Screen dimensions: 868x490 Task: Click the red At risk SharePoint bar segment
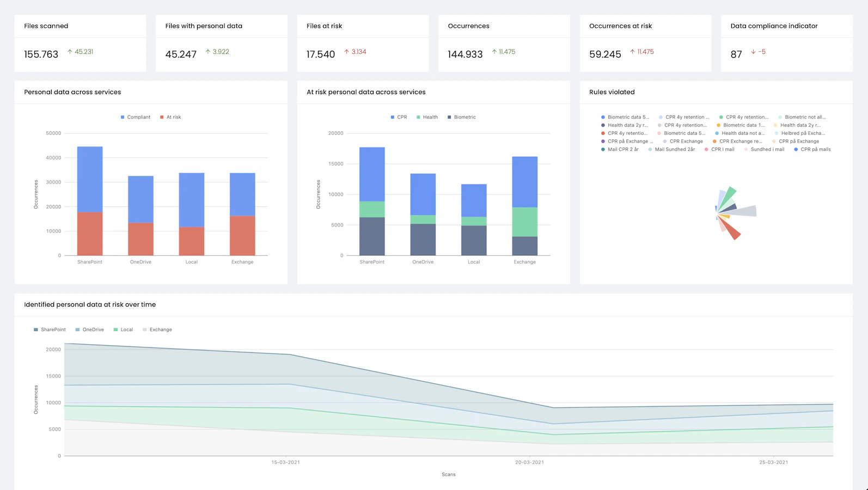[x=90, y=234]
